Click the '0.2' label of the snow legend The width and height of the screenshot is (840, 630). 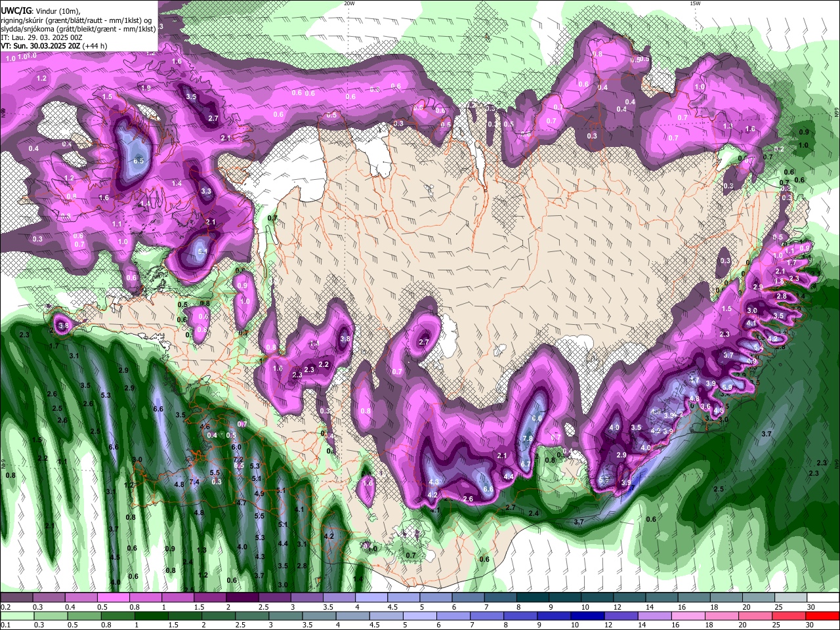coord(6,608)
